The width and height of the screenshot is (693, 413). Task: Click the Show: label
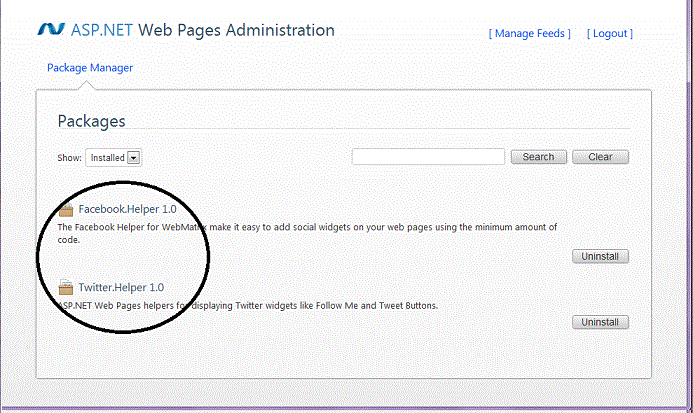[x=69, y=158]
